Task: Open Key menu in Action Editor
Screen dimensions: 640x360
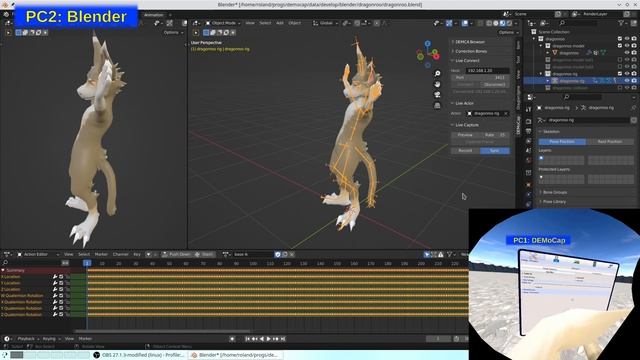Action: [137, 254]
